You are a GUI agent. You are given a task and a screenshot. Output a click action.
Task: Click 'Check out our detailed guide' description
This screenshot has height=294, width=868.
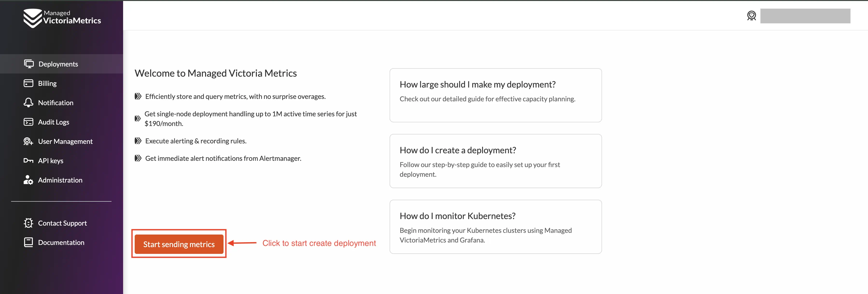coord(487,99)
